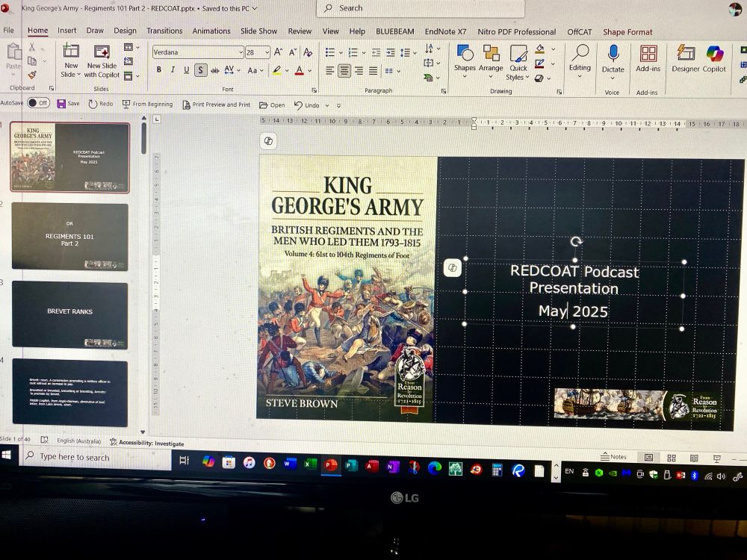Screen dimensions: 747x560
Task: Expand Undo history dropdown arrow
Action: (327, 105)
